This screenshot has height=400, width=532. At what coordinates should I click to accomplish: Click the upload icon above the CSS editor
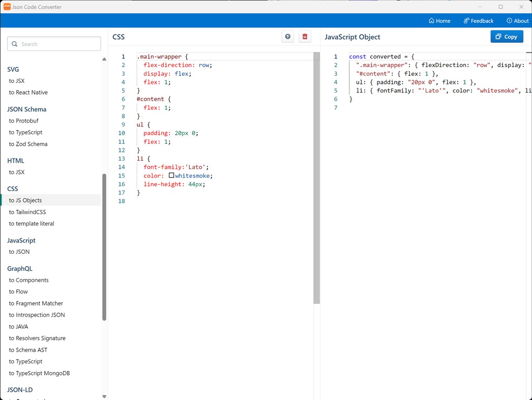click(x=287, y=36)
